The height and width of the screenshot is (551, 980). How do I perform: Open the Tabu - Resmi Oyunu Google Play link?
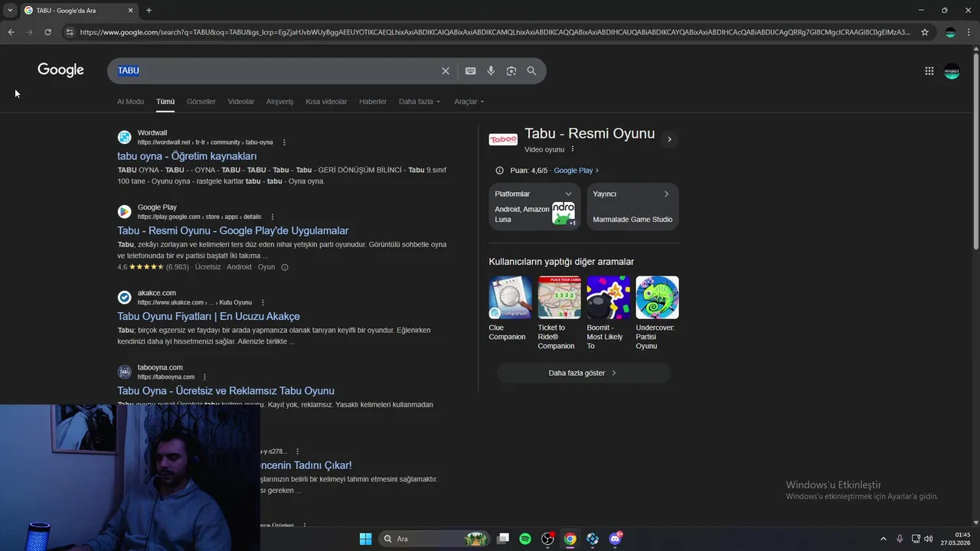233,230
